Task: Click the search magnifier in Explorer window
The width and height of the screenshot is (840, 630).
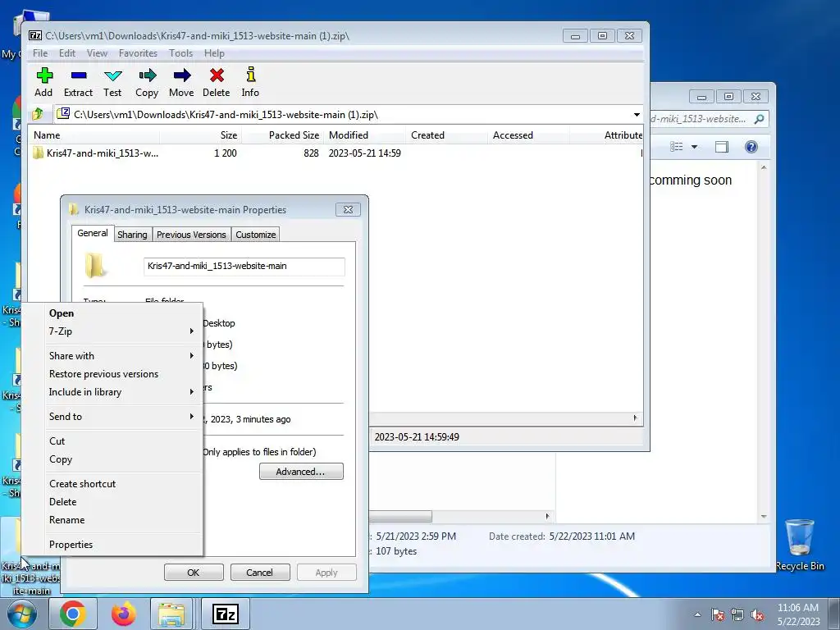Action: (x=759, y=119)
